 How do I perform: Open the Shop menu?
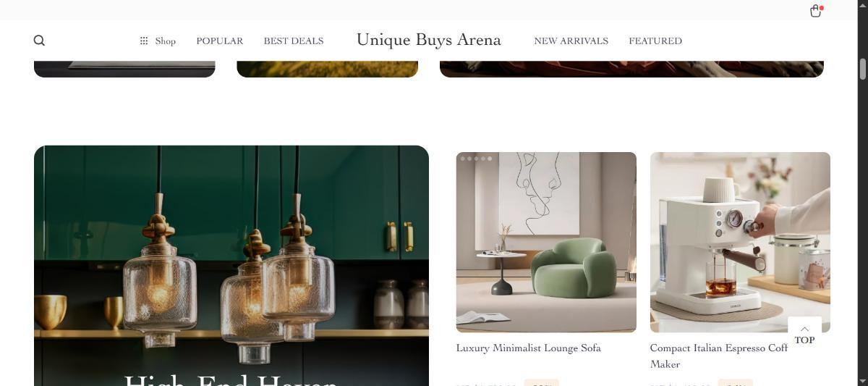(165, 41)
